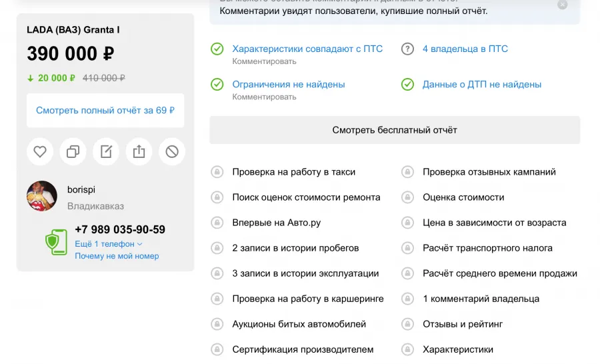600x364 pixels.
Task: Click the crossed-out price 410 000 ₽
Action: 104,78
